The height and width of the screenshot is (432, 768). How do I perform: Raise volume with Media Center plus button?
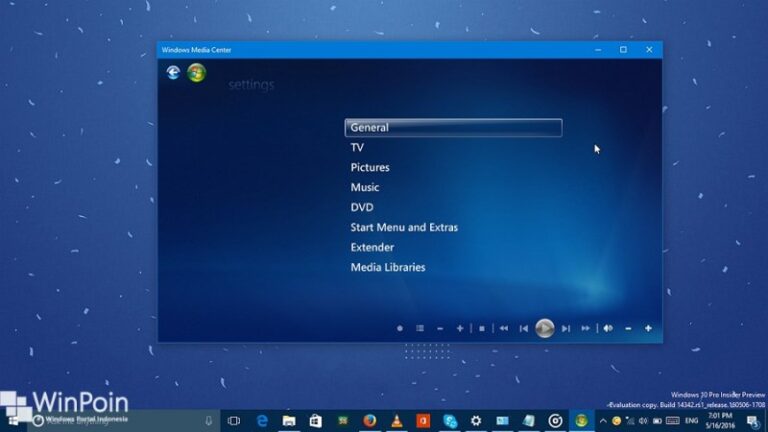pos(648,328)
